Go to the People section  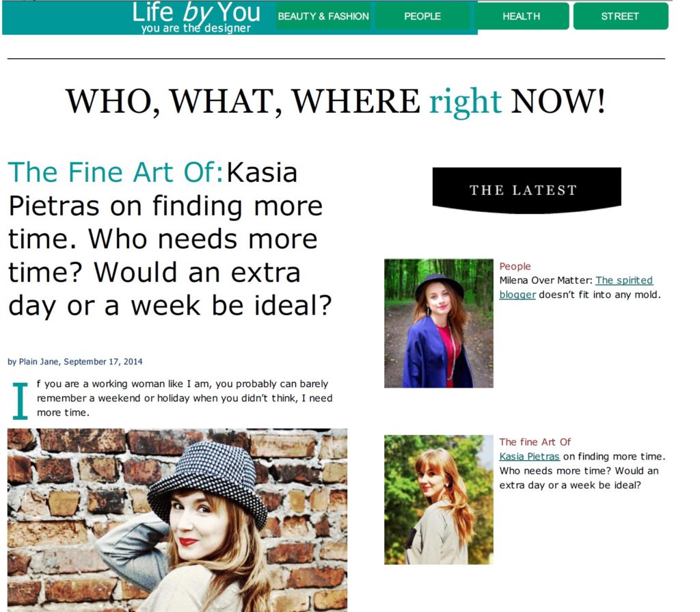[422, 16]
